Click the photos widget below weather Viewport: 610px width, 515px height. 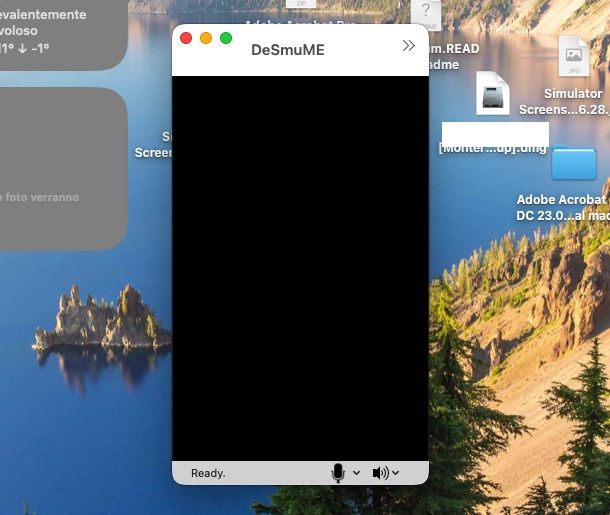coord(60,168)
